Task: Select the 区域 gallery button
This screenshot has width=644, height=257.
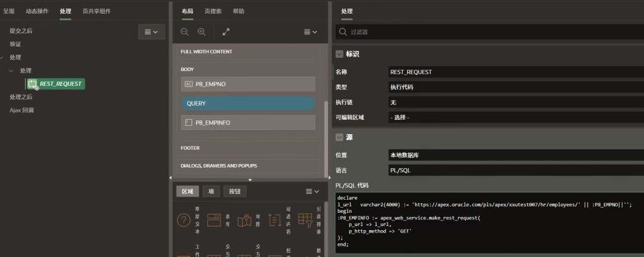Action: 188,191
